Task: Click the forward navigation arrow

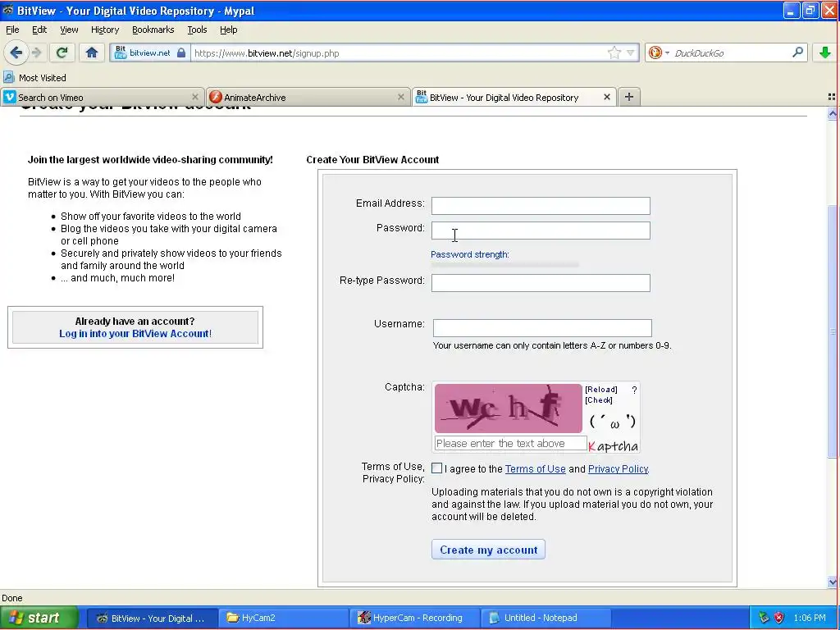Action: click(36, 52)
